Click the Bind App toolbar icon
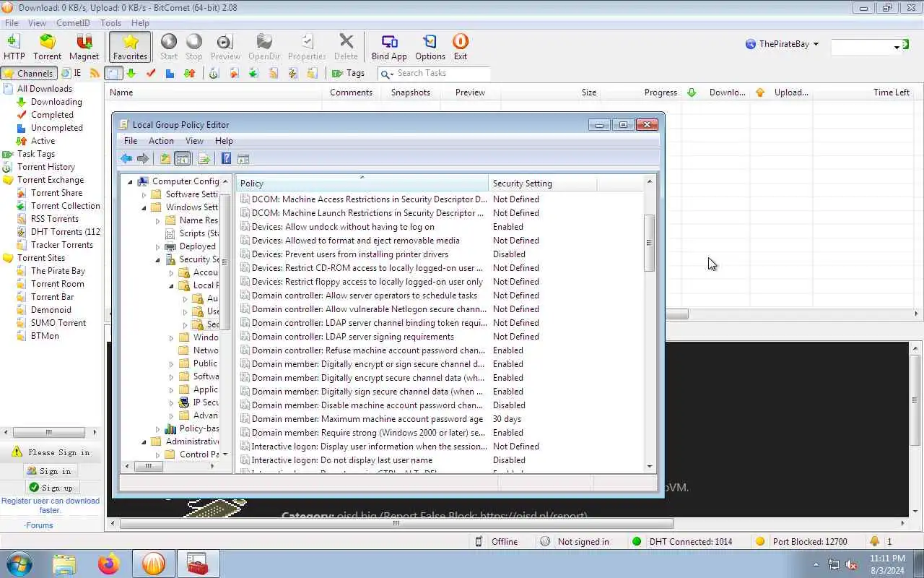924x578 pixels. point(389,47)
